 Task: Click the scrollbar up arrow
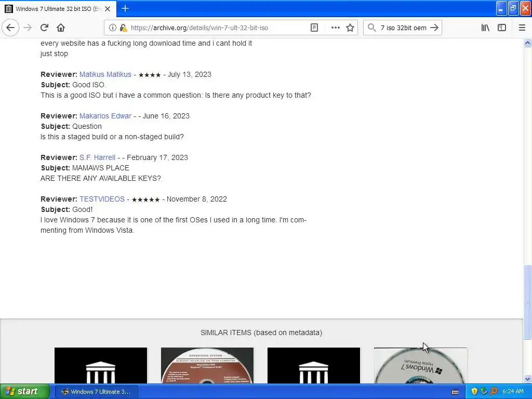click(x=527, y=43)
